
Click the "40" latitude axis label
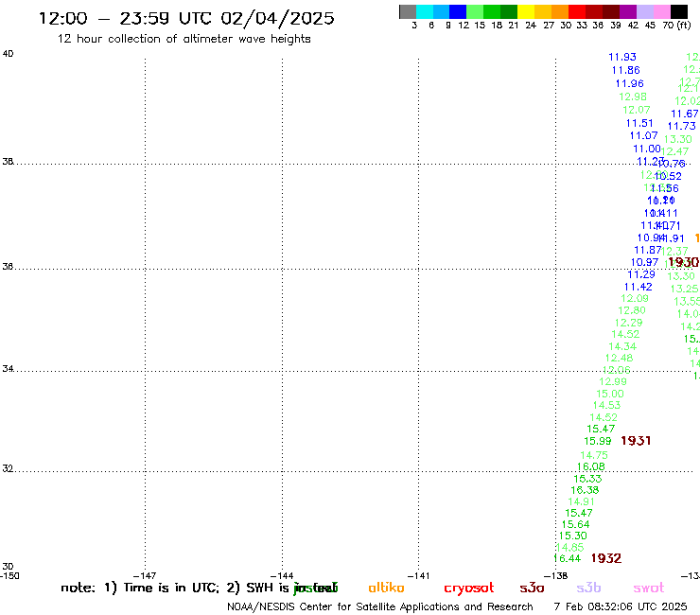pos(8,54)
